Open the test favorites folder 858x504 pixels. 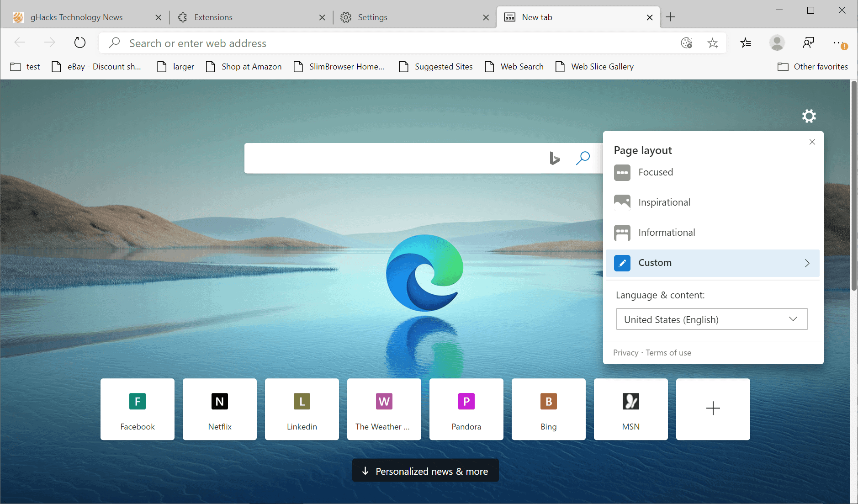coord(25,67)
